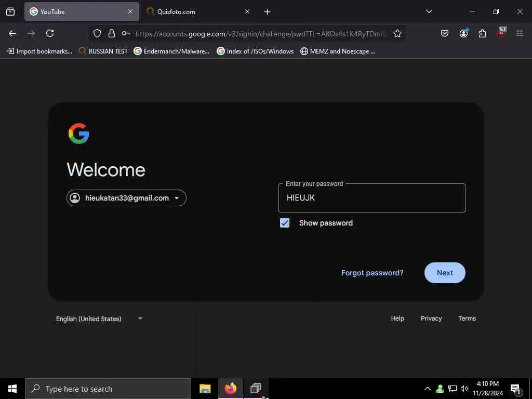
Task: Click the forward navigation arrow
Action: [31, 33]
